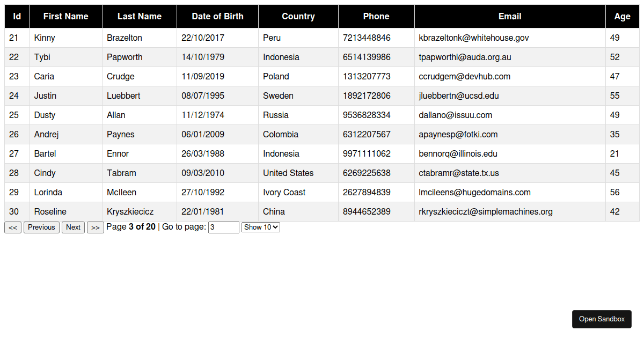This screenshot has height=338, width=644.
Task: Sort by the First Name column header
Action: (x=66, y=16)
